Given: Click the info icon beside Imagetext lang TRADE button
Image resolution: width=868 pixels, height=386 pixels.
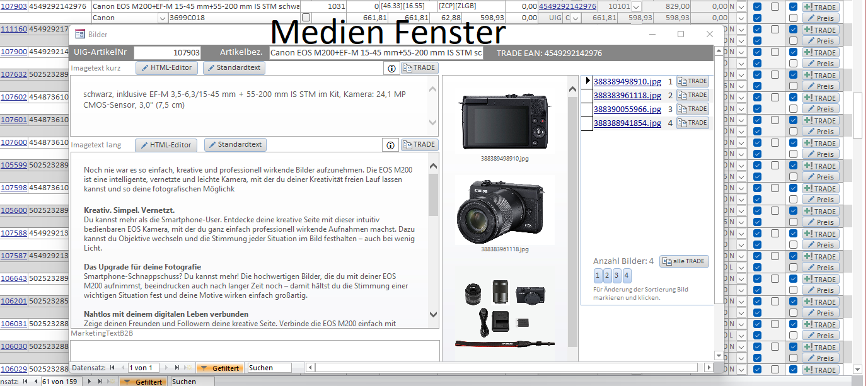Looking at the screenshot, I should coord(390,145).
